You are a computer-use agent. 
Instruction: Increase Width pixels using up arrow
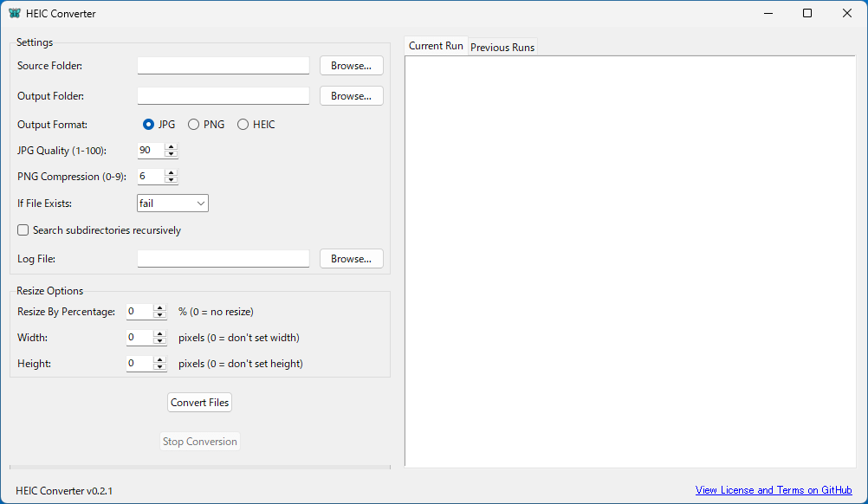(x=159, y=333)
